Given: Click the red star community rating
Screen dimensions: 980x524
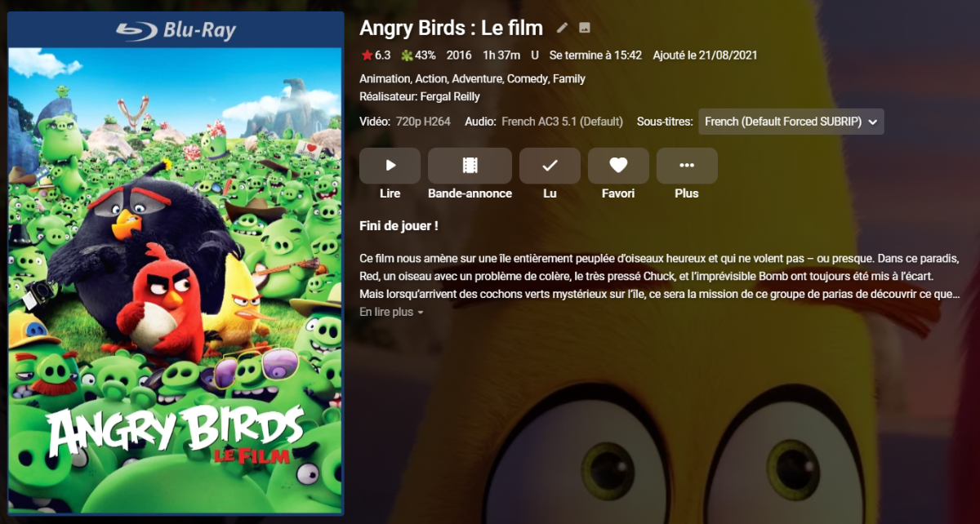Looking at the screenshot, I should 367,56.
